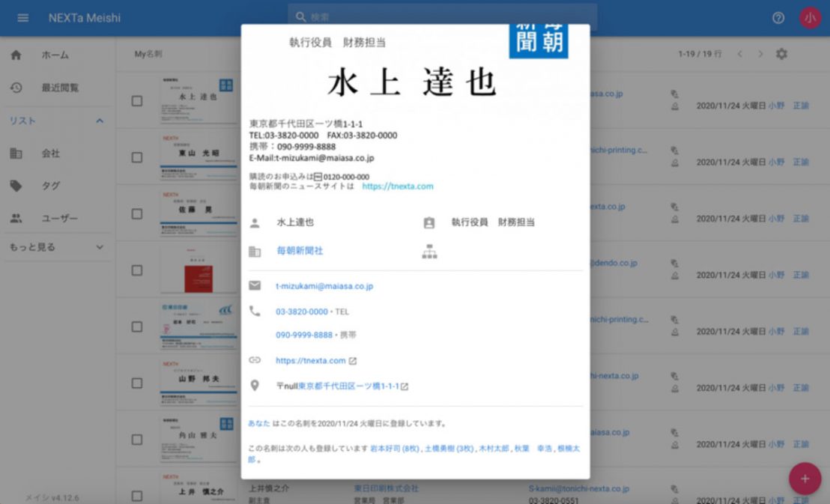Screen dimensions: 830x504
Task: Go to next page of cards
Action: point(760,54)
